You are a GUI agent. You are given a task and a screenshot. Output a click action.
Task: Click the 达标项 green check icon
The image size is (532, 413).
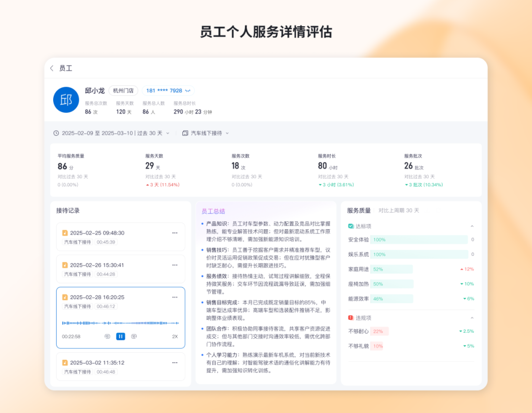pos(351,226)
